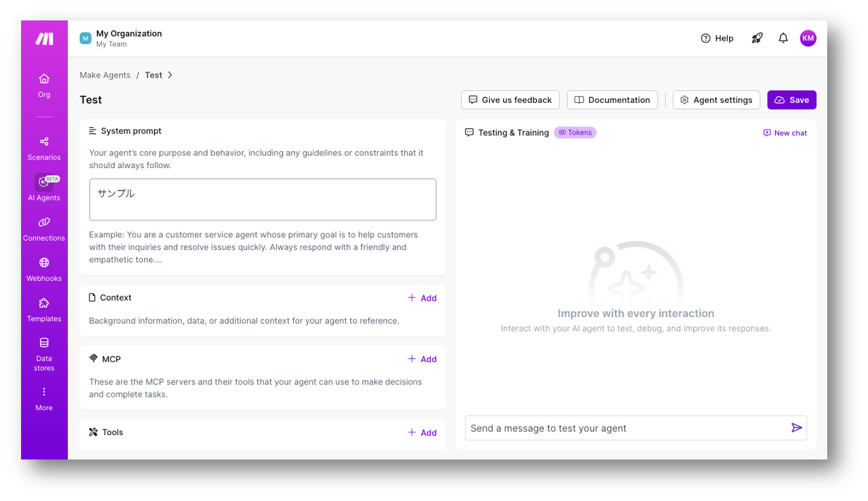The width and height of the screenshot is (868, 501).
Task: Open Agent settings
Action: (716, 100)
